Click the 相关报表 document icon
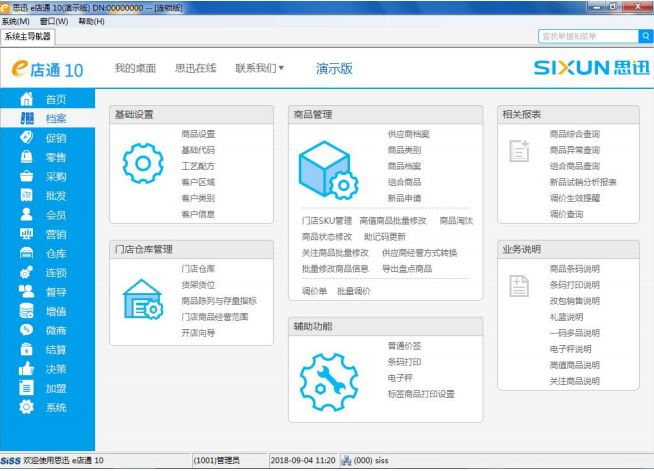Viewport: 654px width, 471px height. pos(519,151)
